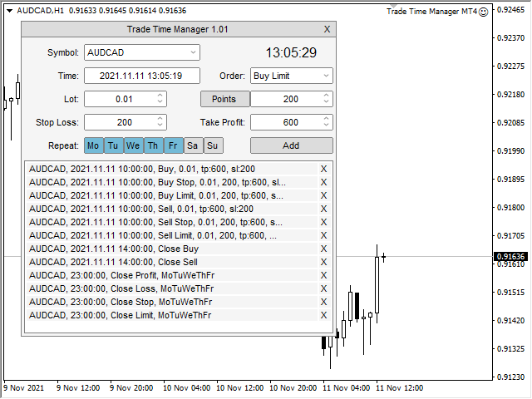Decrease the Stop Loss value
Image resolution: width=532 pixels, height=399 pixels.
pyautogui.click(x=160, y=126)
